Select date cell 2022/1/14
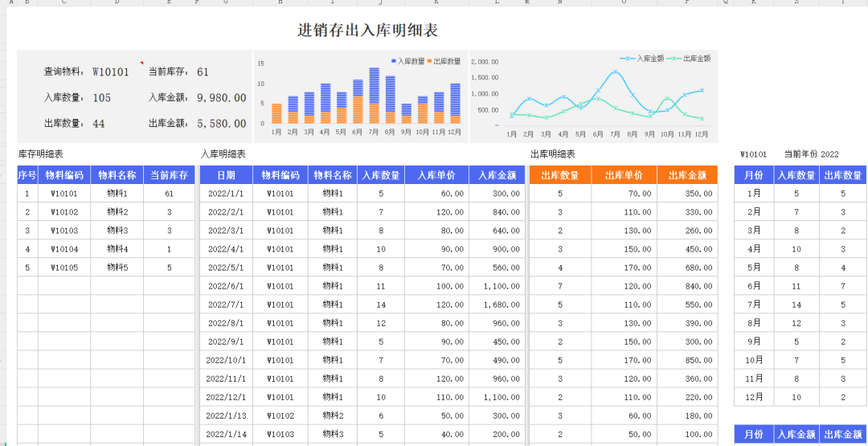The height and width of the screenshot is (446, 868). pos(226,435)
